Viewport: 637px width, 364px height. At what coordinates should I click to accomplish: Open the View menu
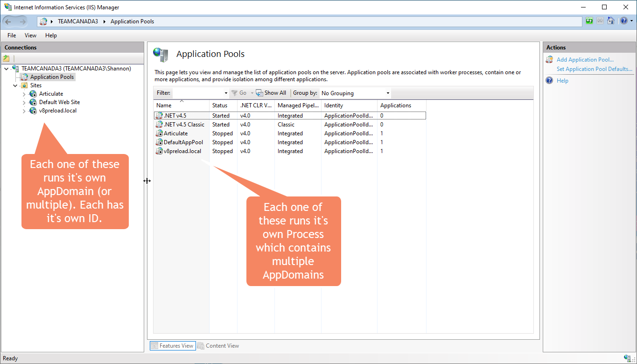point(30,35)
